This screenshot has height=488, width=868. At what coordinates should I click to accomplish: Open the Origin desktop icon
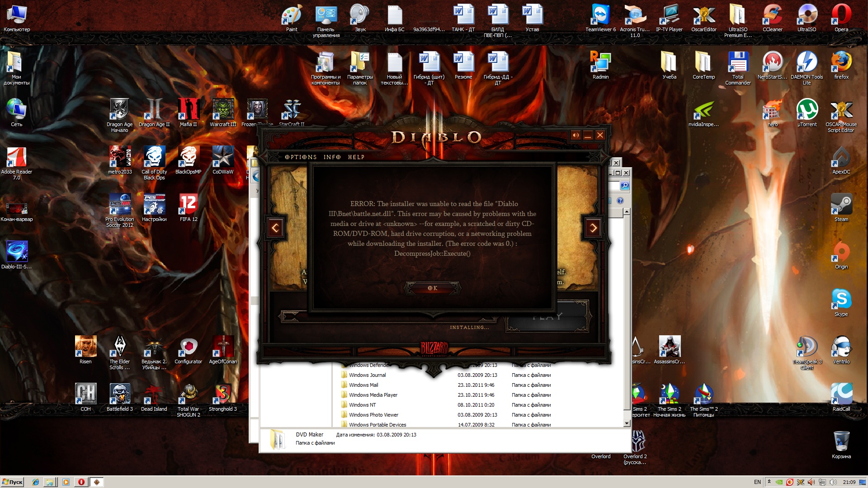click(x=841, y=255)
